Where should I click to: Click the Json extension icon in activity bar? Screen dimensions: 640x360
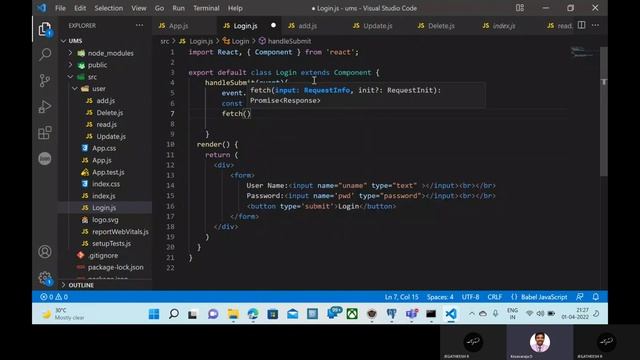coord(45,159)
